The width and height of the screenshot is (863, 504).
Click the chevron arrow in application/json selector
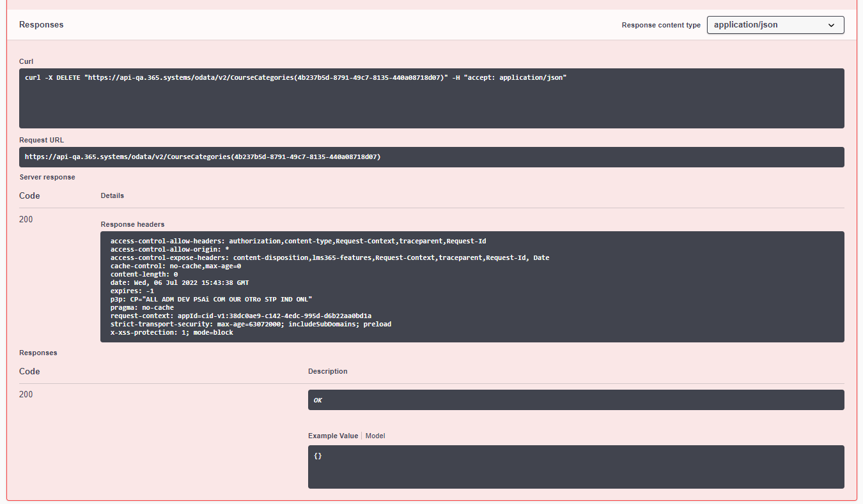tap(831, 26)
